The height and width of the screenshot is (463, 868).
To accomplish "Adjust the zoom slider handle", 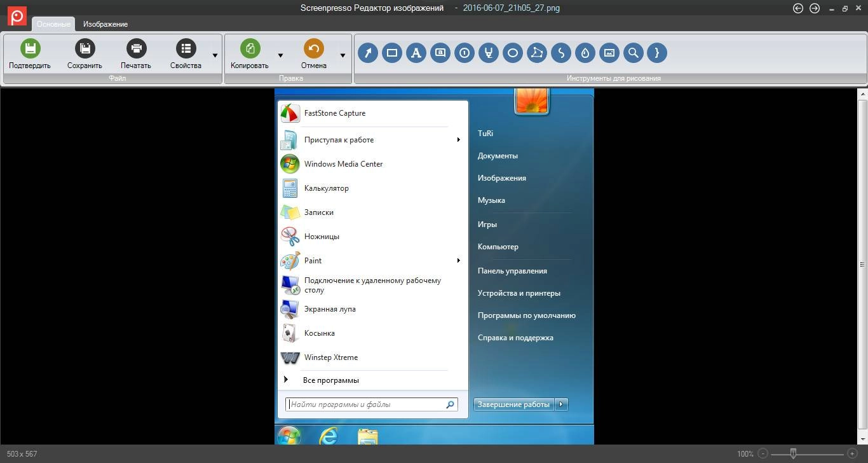I will click(793, 454).
